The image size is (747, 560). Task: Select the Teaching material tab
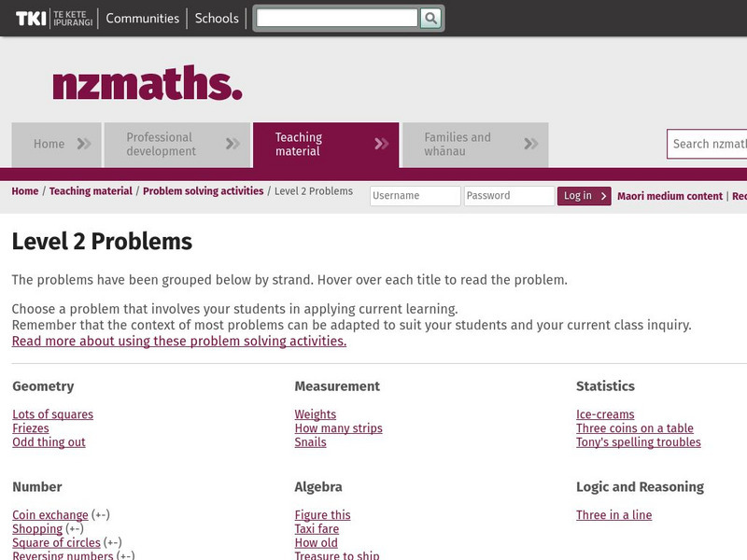point(326,145)
